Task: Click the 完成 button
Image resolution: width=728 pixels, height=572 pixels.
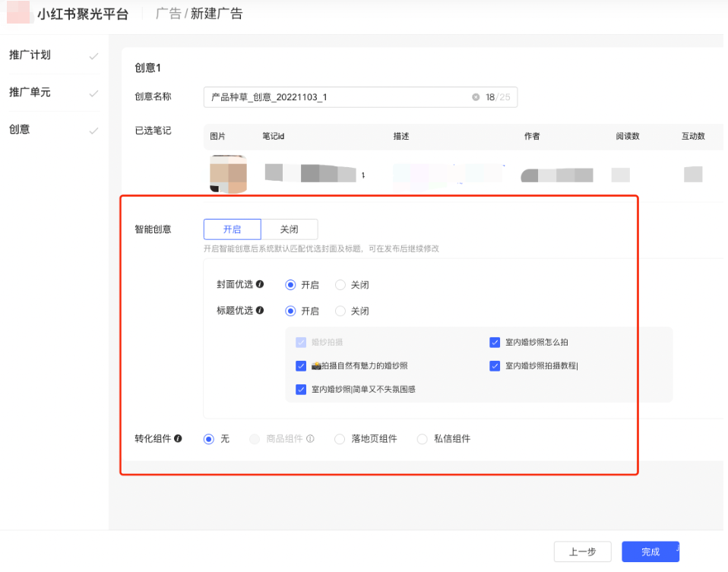Action: pyautogui.click(x=650, y=551)
